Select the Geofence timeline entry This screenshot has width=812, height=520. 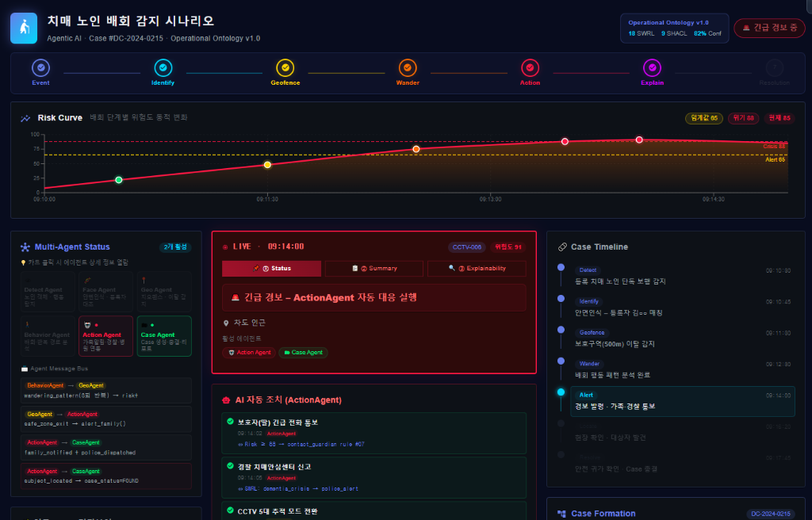coord(683,338)
